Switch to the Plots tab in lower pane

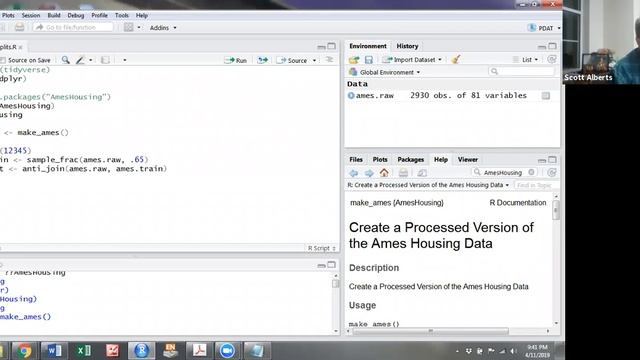pyautogui.click(x=380, y=160)
